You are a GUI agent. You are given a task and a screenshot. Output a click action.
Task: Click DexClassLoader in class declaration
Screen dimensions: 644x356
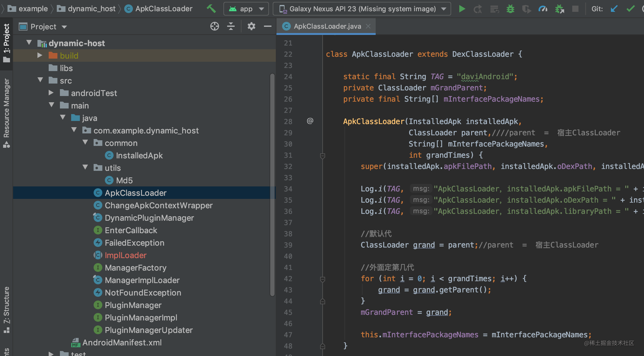pos(483,54)
